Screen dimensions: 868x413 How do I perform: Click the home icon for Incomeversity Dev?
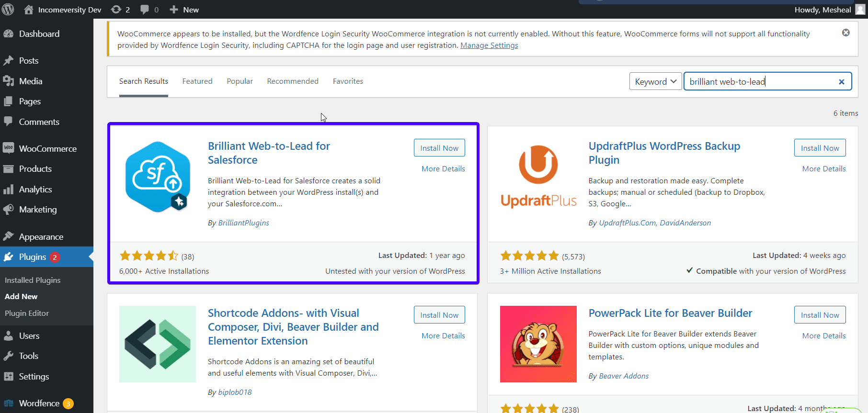pyautogui.click(x=29, y=10)
